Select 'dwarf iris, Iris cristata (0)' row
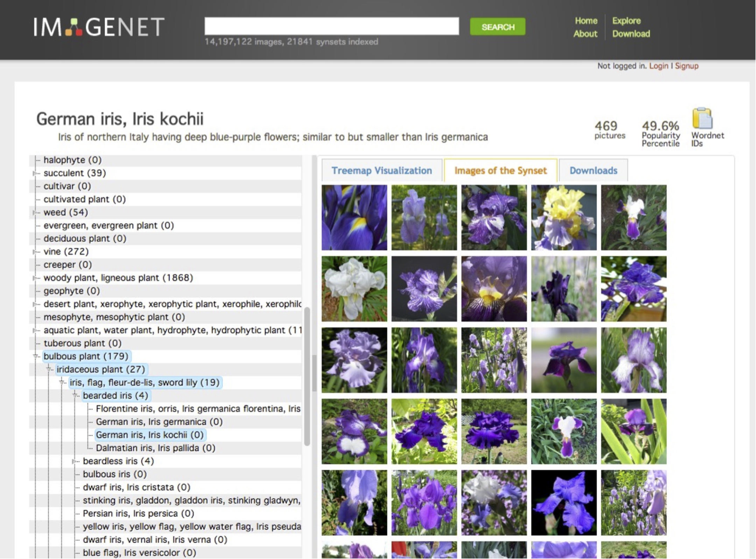The image size is (756, 559). (137, 487)
